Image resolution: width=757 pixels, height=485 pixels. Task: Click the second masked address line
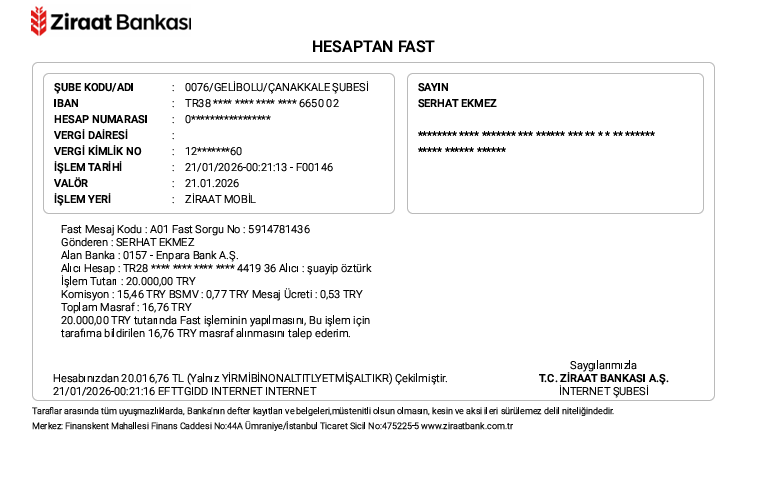pyautogui.click(x=462, y=150)
